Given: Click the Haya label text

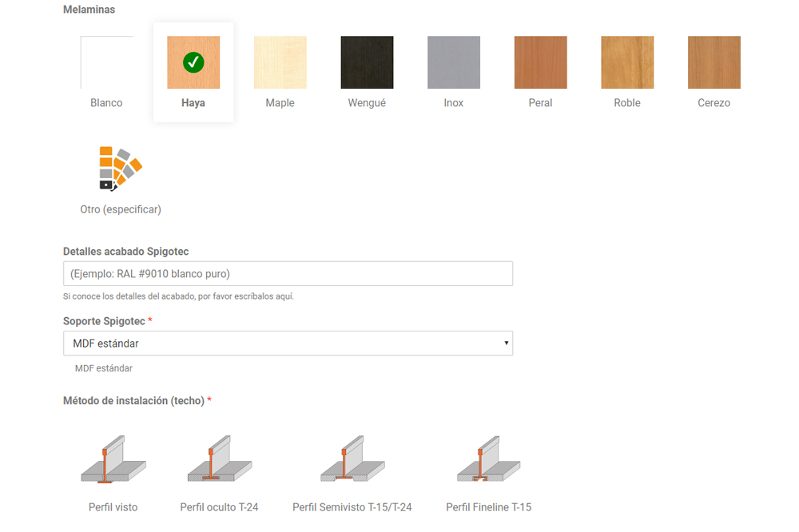Looking at the screenshot, I should (193, 103).
